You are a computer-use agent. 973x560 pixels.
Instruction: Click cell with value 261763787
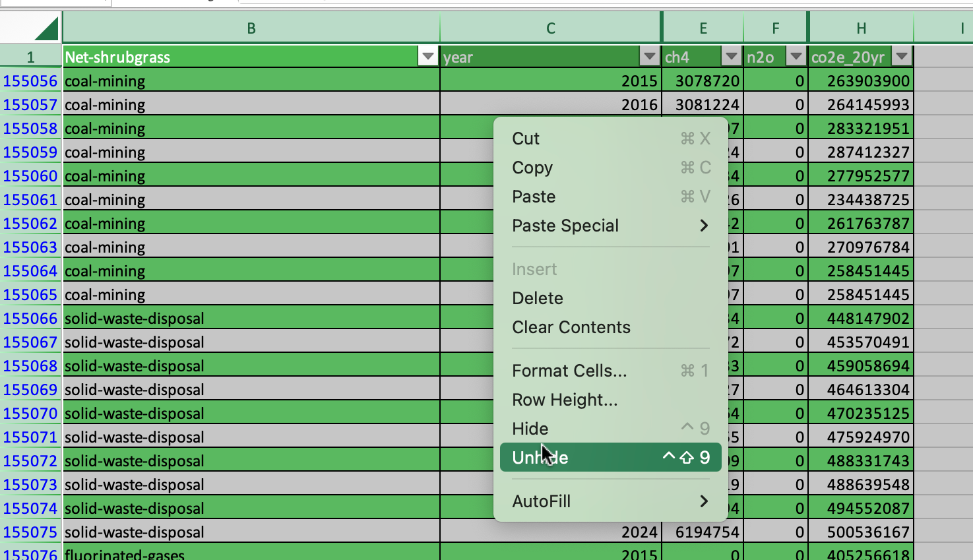tap(861, 224)
